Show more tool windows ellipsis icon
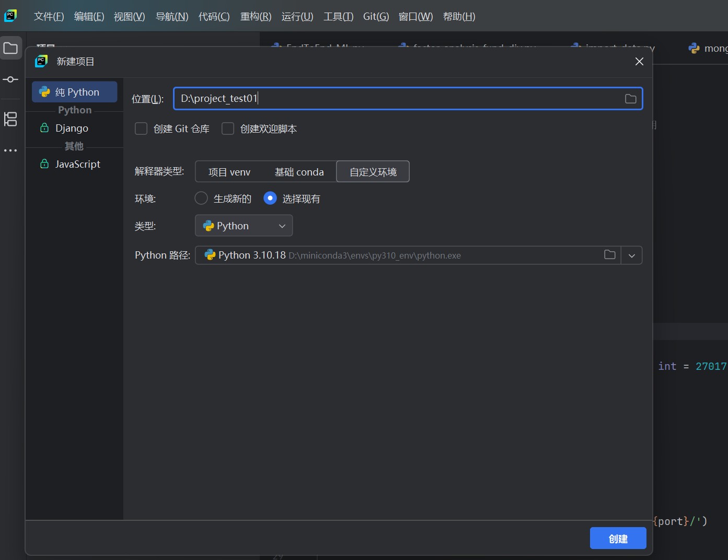The image size is (728, 560). [10, 150]
